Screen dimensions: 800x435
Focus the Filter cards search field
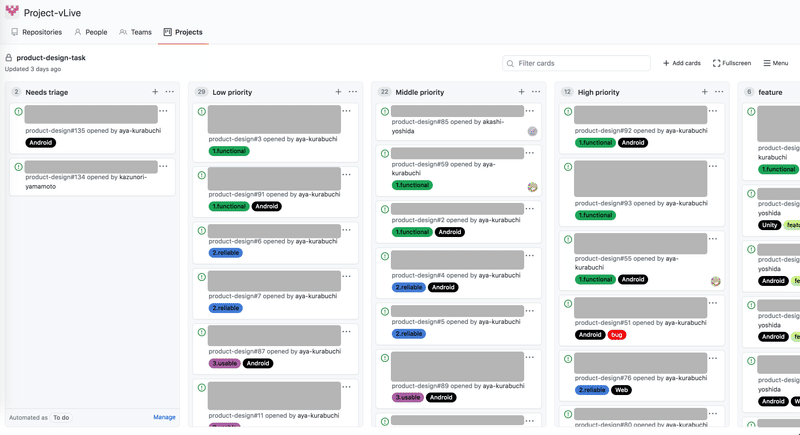(576, 63)
